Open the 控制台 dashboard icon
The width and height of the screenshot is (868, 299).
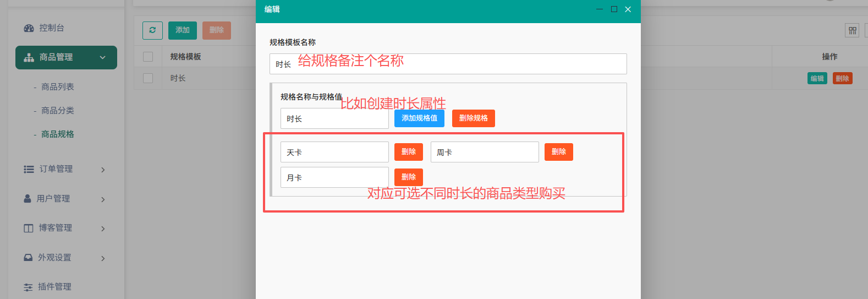click(29, 28)
